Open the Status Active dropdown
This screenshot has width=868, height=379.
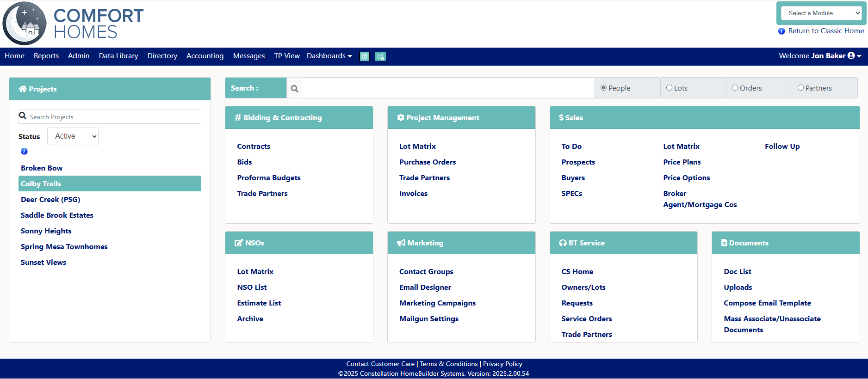[73, 136]
